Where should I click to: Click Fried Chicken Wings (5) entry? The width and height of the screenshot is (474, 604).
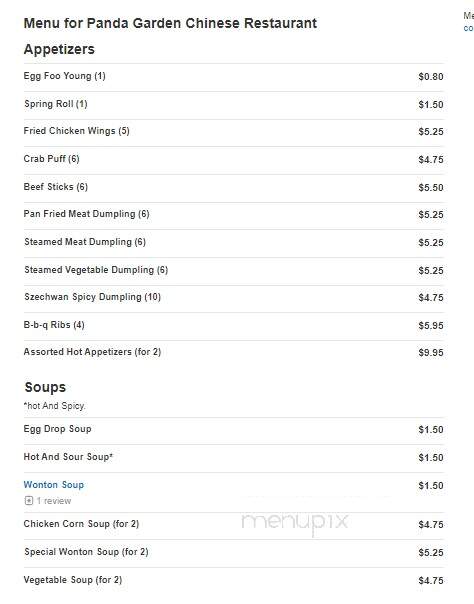234,132
